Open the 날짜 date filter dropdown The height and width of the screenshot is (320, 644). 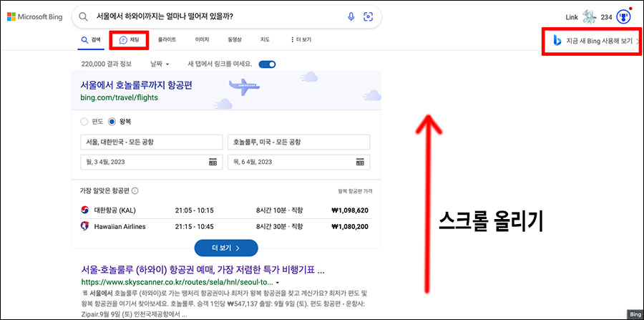click(160, 64)
